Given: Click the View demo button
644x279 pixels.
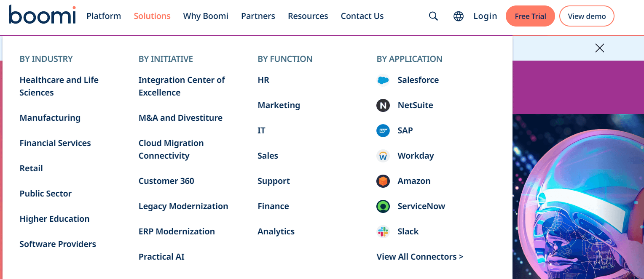Looking at the screenshot, I should pyautogui.click(x=587, y=16).
